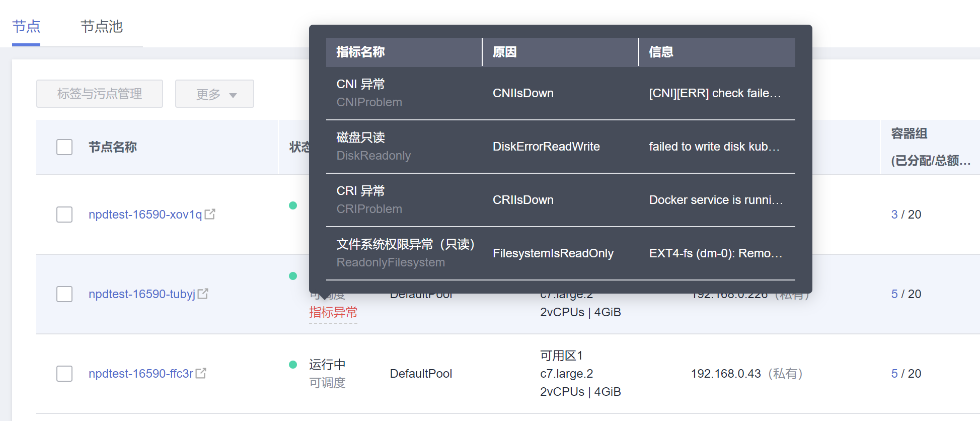Click green status dot of npdtest-16590-ffc3r

pyautogui.click(x=293, y=365)
